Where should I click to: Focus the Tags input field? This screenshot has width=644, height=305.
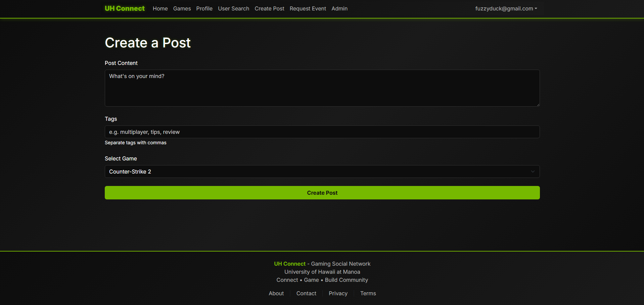(x=322, y=132)
